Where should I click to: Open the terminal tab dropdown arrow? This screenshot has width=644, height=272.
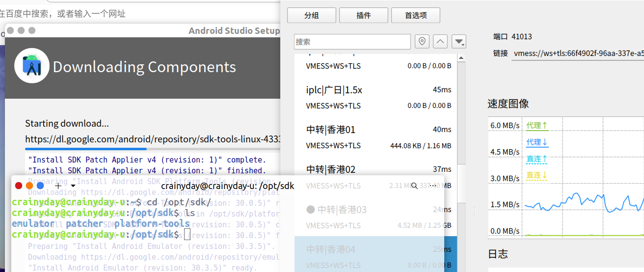[x=73, y=186]
